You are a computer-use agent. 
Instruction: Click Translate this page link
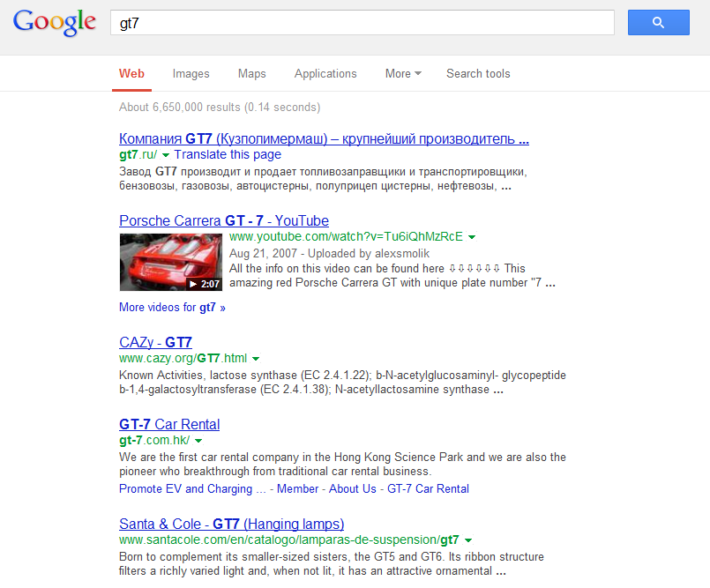228,154
